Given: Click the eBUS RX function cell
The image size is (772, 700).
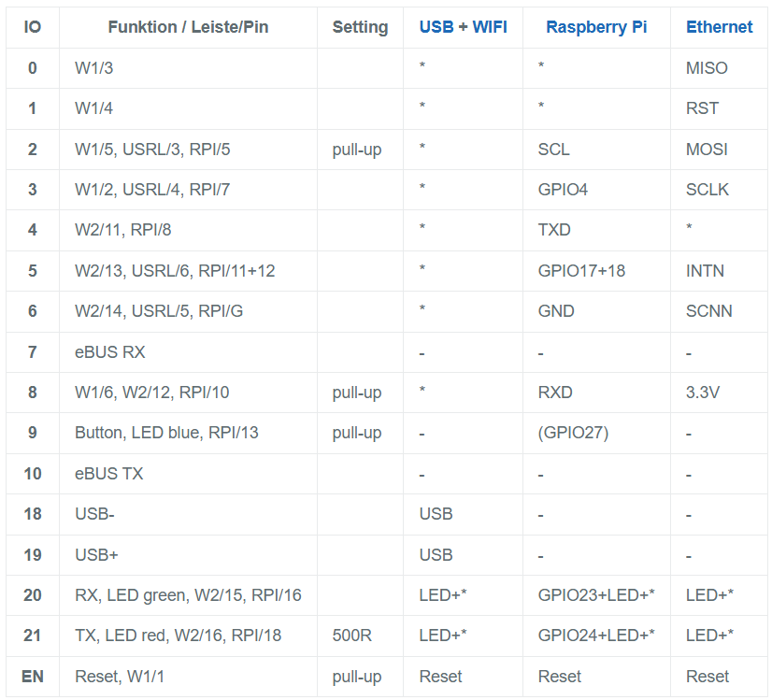Looking at the screenshot, I should click(x=110, y=352).
